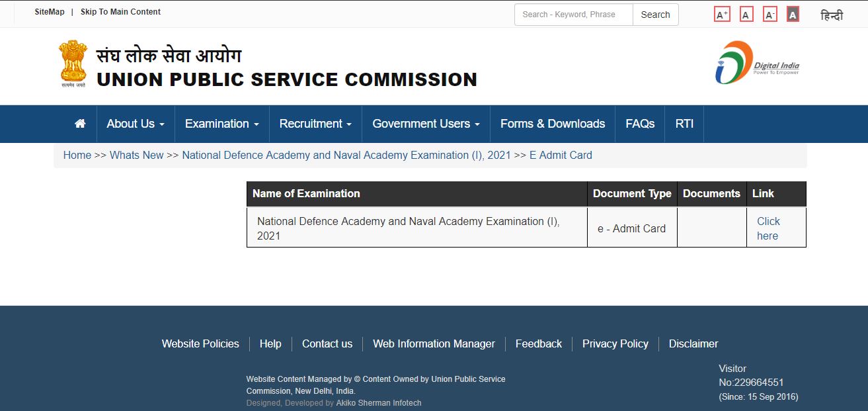Switch language to Hindi

[x=832, y=15]
